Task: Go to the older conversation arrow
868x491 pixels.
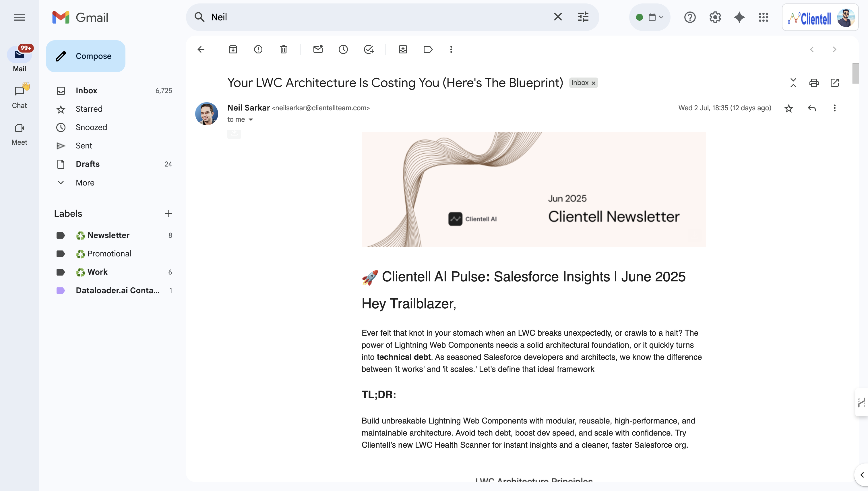Action: coord(835,50)
